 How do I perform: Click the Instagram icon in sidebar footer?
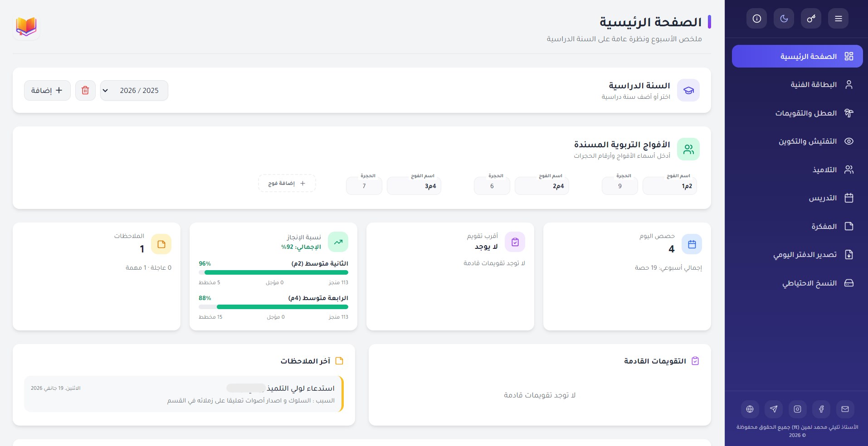(x=797, y=409)
